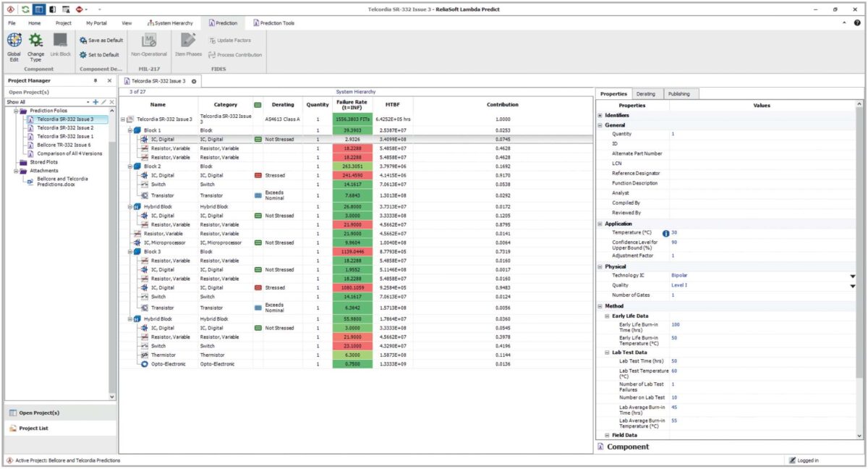Click the info icon beside Temperature property

click(665, 233)
